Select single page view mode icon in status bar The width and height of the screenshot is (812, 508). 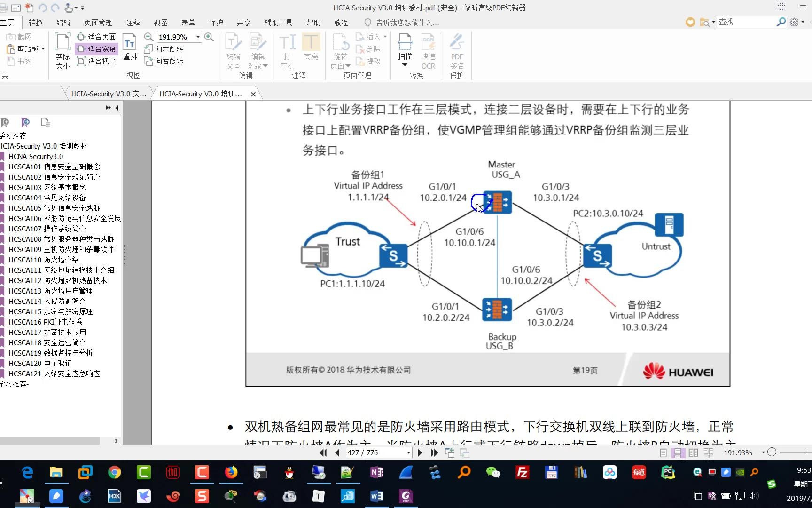click(663, 452)
